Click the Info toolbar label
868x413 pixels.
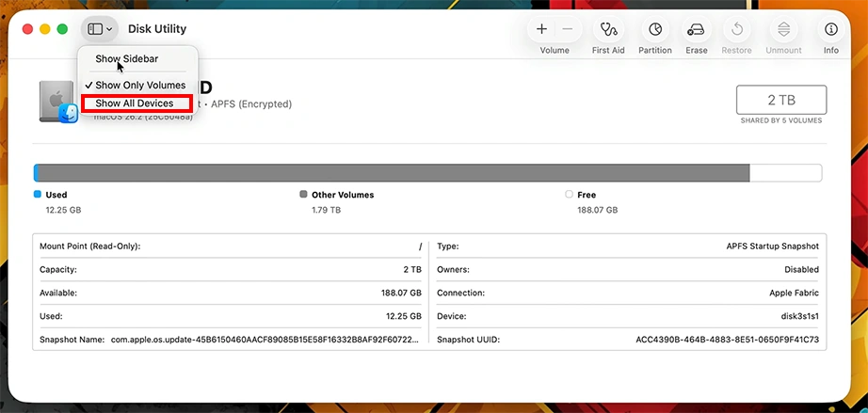(x=831, y=50)
